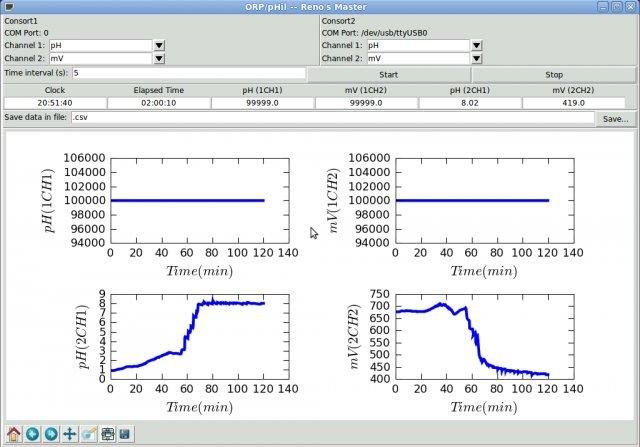Click inside the mV(2CH2) plot
This screenshot has height=447, width=640.
point(485,336)
